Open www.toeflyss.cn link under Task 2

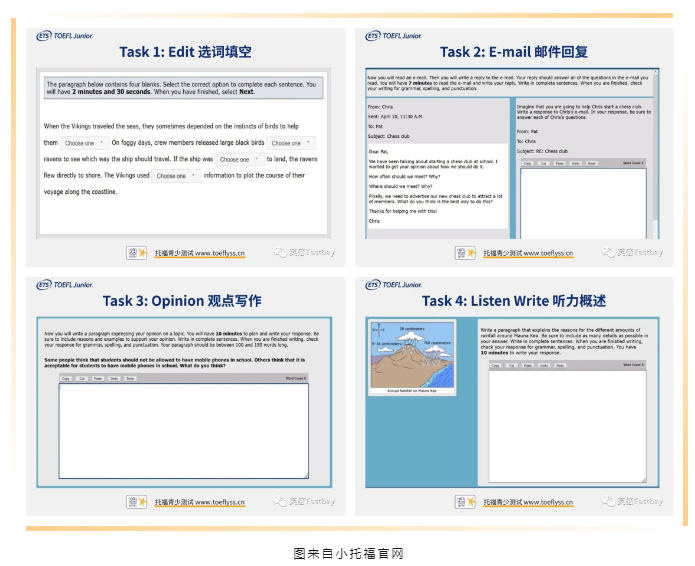pyautogui.click(x=548, y=253)
